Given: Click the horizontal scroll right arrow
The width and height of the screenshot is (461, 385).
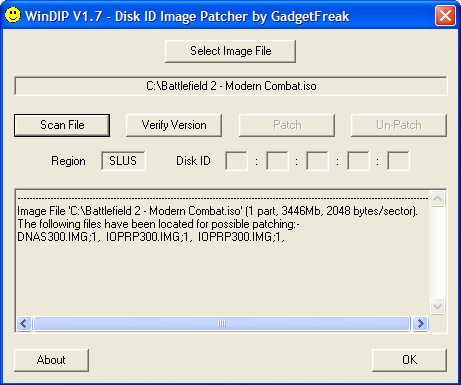Looking at the screenshot, I should [420, 323].
